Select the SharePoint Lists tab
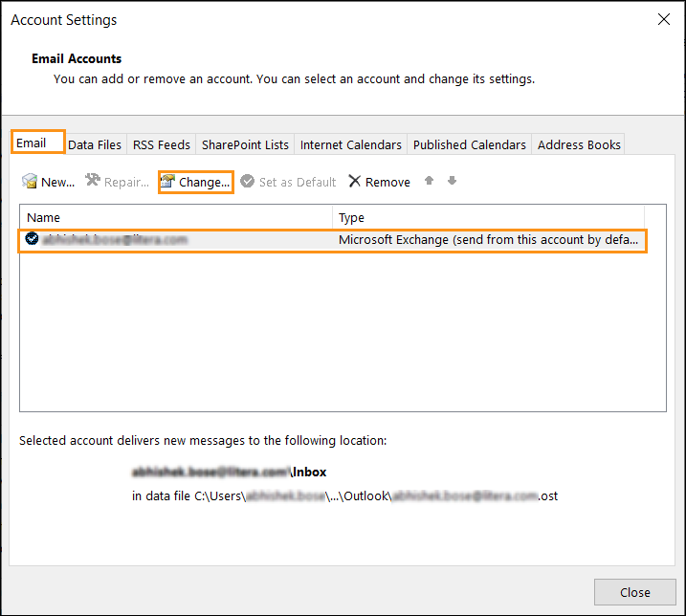 pyautogui.click(x=245, y=144)
